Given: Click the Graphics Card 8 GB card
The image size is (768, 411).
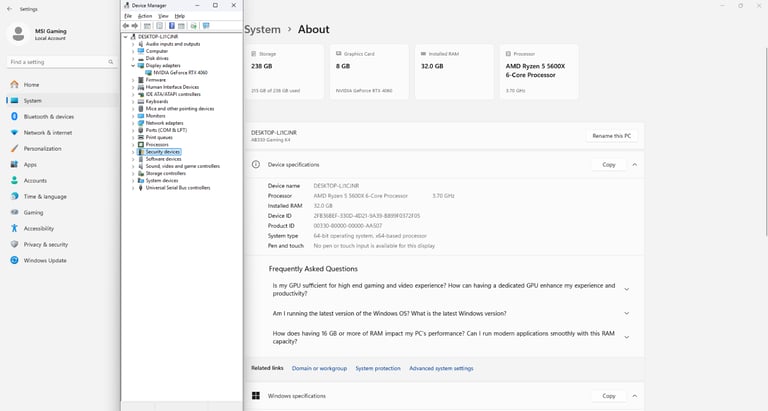Looking at the screenshot, I should [369, 72].
